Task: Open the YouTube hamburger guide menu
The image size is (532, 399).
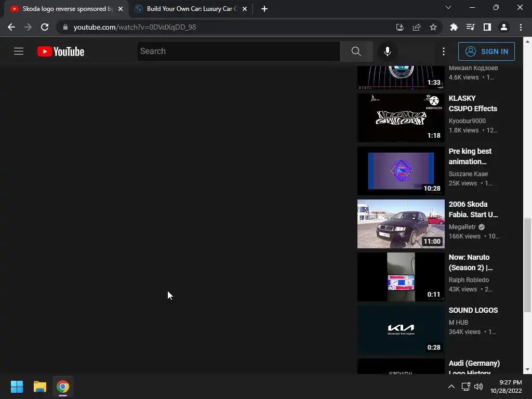Action: [19, 51]
